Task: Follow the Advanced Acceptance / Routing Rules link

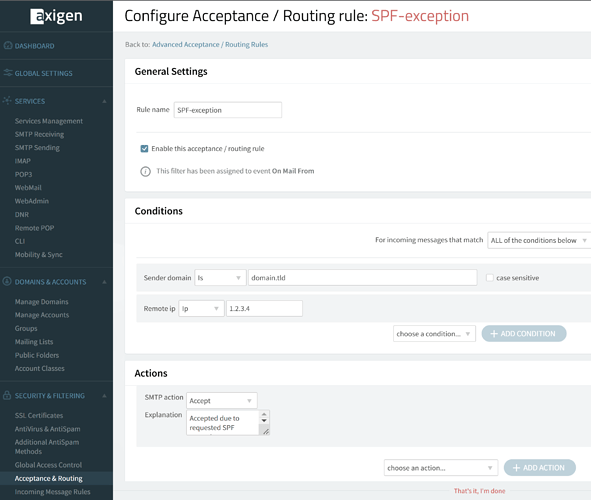Action: click(x=210, y=44)
